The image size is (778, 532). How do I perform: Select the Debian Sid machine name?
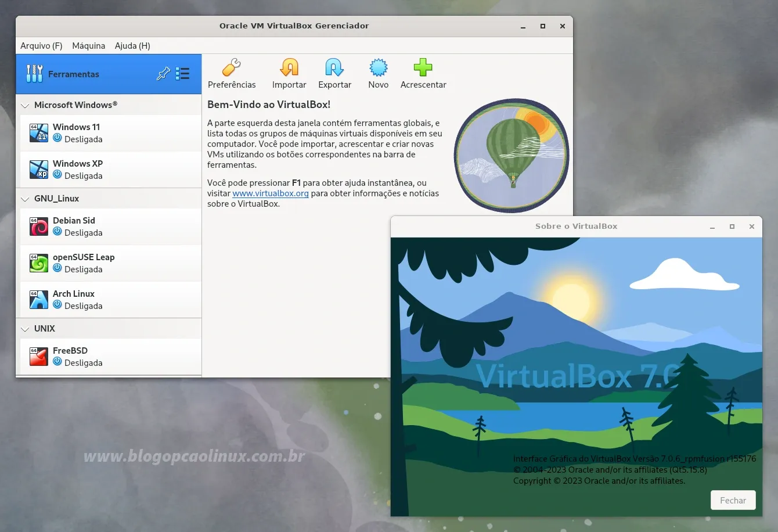coord(74,221)
